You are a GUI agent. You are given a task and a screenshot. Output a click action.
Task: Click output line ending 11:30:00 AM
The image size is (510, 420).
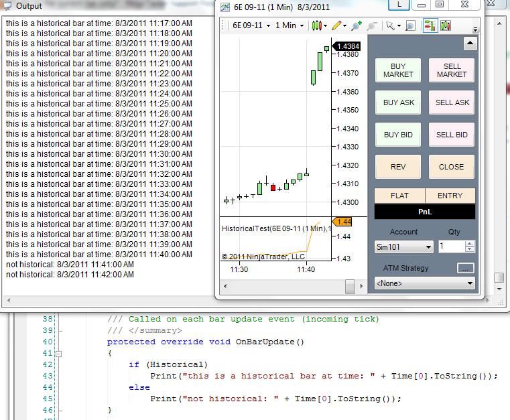(x=99, y=154)
